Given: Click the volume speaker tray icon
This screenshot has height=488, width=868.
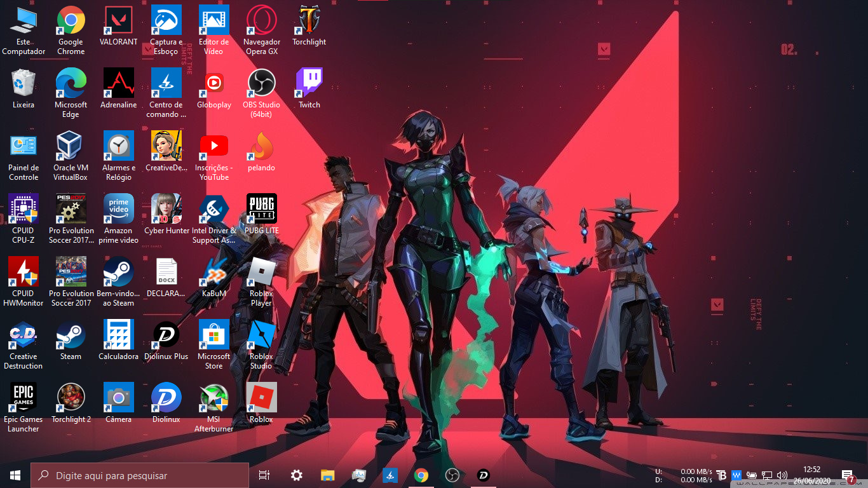Looking at the screenshot, I should point(782,475).
